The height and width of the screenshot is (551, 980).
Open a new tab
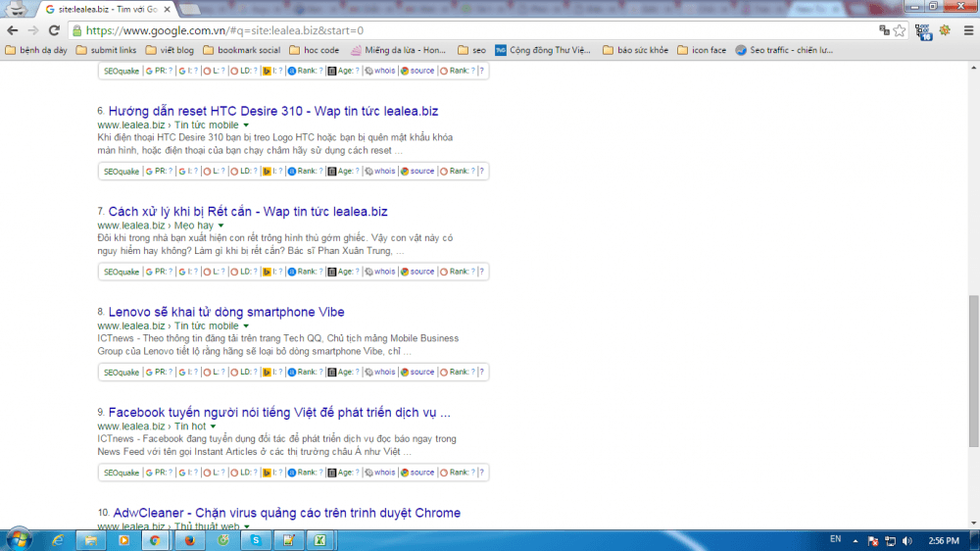(x=189, y=10)
